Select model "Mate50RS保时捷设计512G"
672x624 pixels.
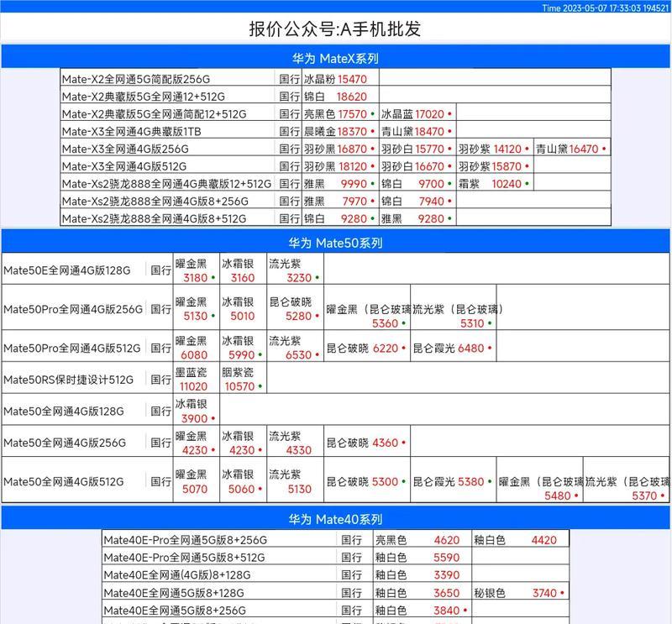[69, 380]
